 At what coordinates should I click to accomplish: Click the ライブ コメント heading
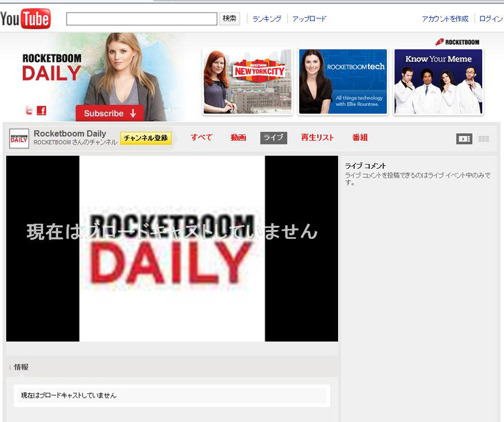pyautogui.click(x=365, y=166)
